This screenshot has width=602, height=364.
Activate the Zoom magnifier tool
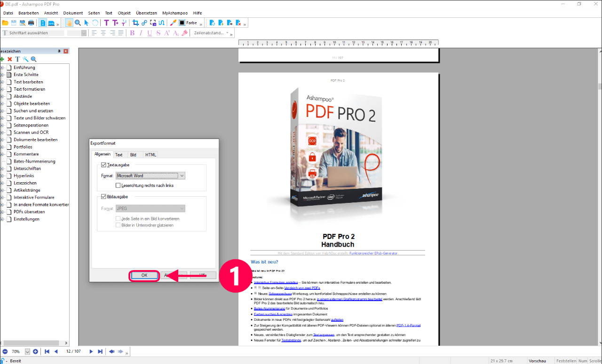coord(78,23)
